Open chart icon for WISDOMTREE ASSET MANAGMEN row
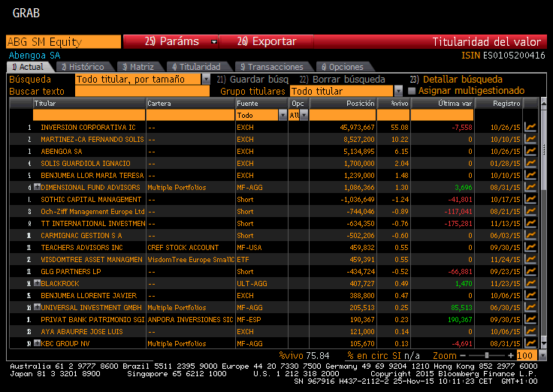 pyautogui.click(x=530, y=259)
